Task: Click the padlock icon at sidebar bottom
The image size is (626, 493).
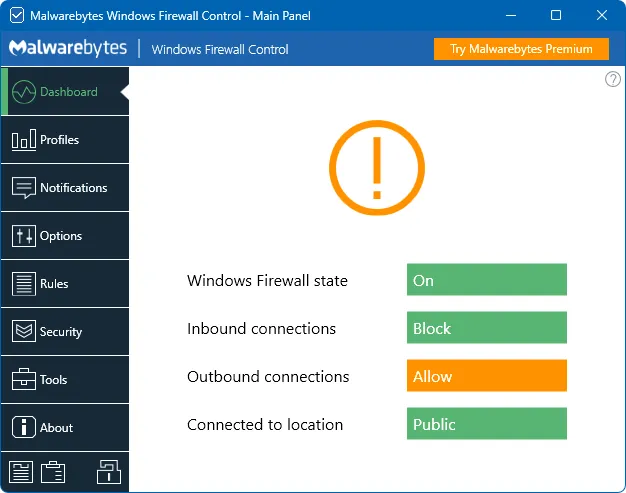Action: point(108,472)
